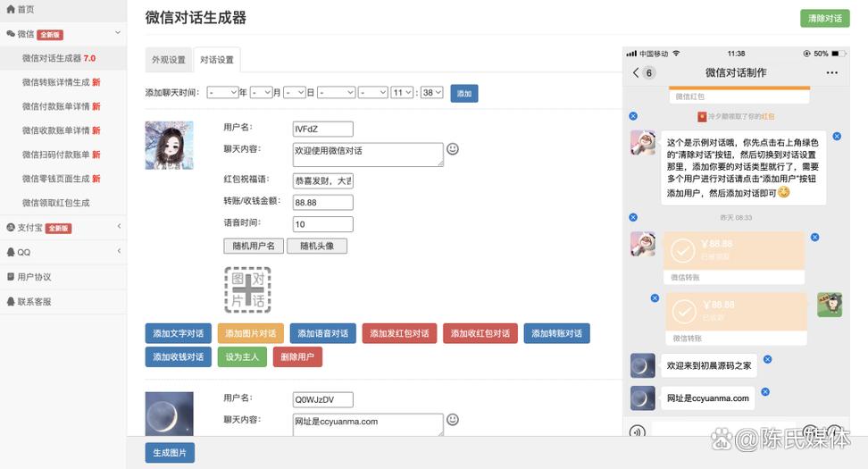The image size is (868, 469).
Task: Click the received ¥88.88 transfer bubble
Action: pos(734,257)
